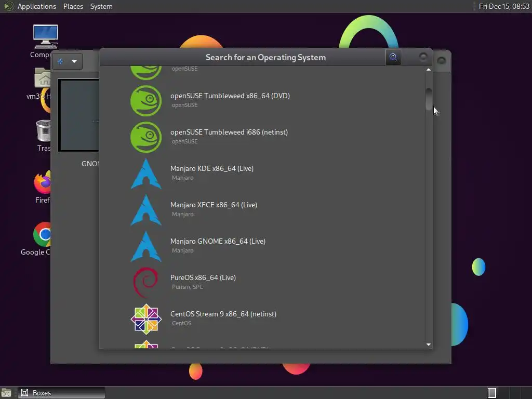Click the Manjaro GNOME x86_64 logo
Viewport: 532px width, 399px height.
(x=146, y=246)
